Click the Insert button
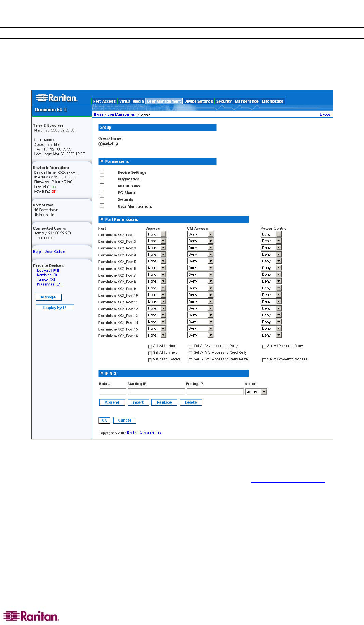The width and height of the screenshot is (364, 625). 138,402
